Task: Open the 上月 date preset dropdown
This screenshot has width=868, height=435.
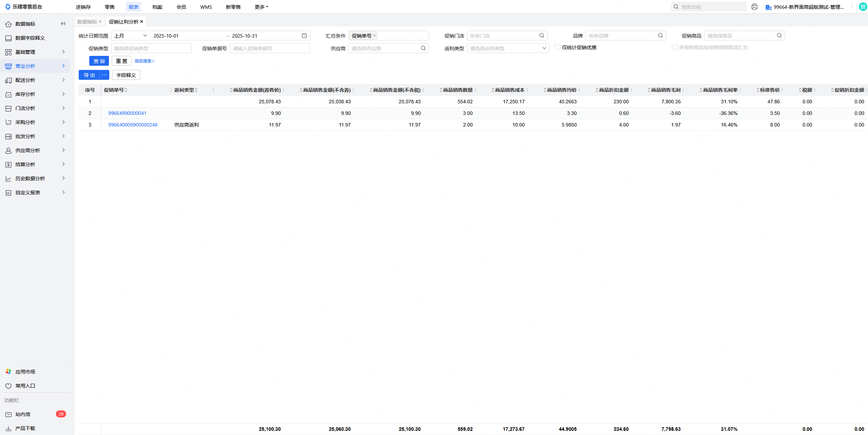Action: (130, 36)
